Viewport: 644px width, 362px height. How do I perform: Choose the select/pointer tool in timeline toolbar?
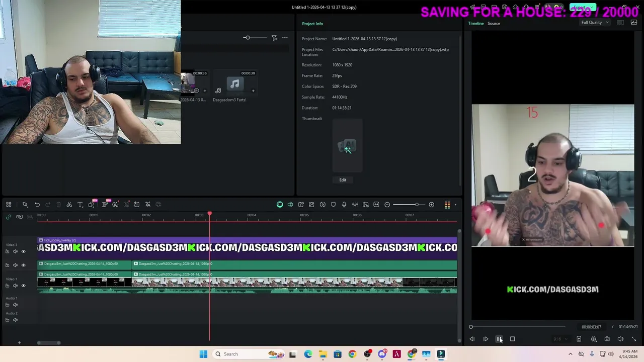[x=25, y=205]
